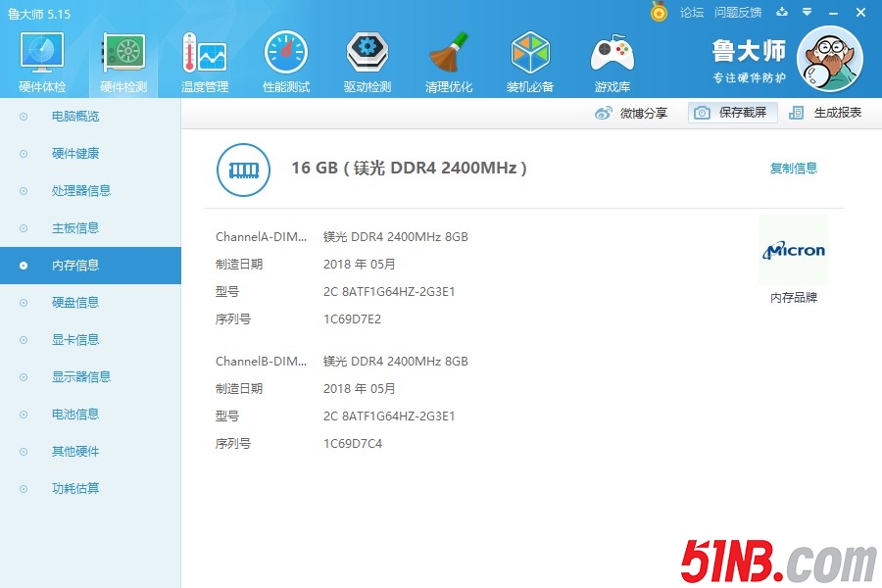Share via the 微博分享 button

coord(632,113)
